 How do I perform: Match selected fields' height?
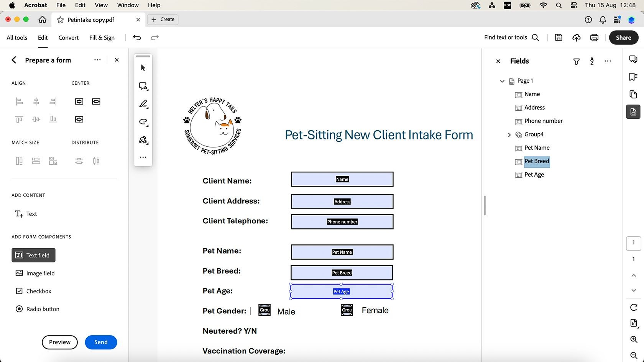(19, 161)
